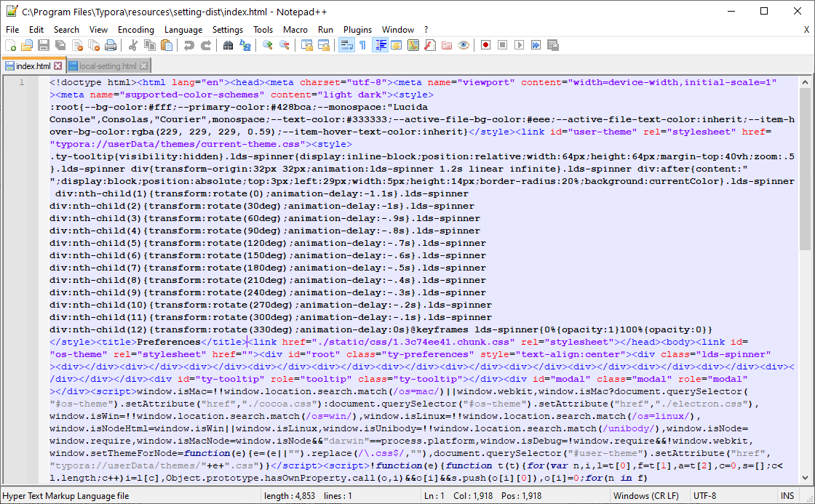Click the macro Playback button
The width and height of the screenshot is (815, 504).
click(x=519, y=45)
